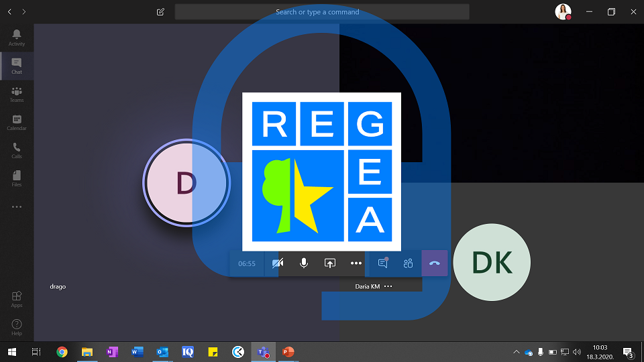
Task: Click the microphone tray icon
Action: point(541,352)
